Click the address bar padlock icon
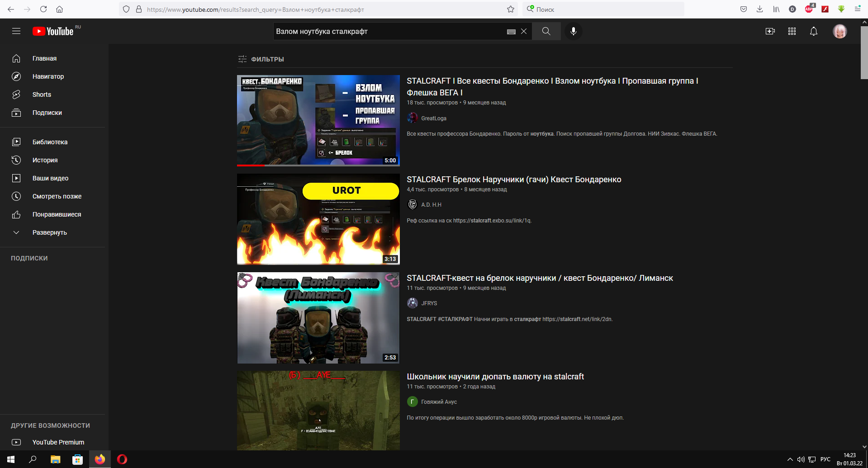Image resolution: width=868 pixels, height=468 pixels. (139, 9)
